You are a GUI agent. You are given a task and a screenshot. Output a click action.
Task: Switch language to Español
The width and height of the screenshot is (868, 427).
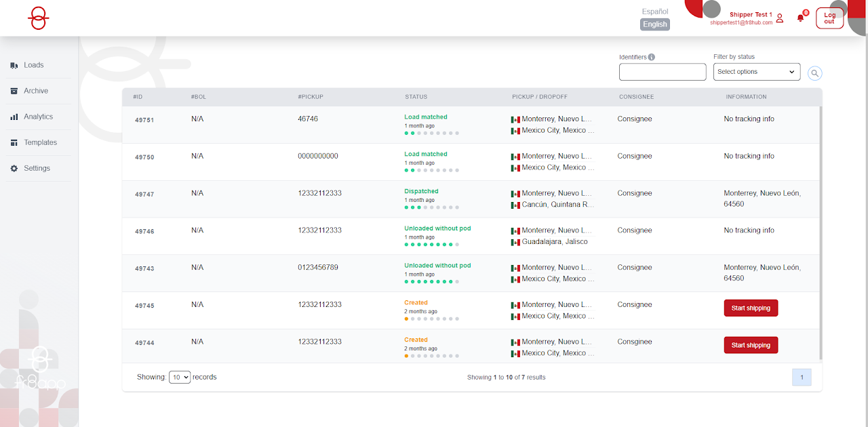click(655, 12)
